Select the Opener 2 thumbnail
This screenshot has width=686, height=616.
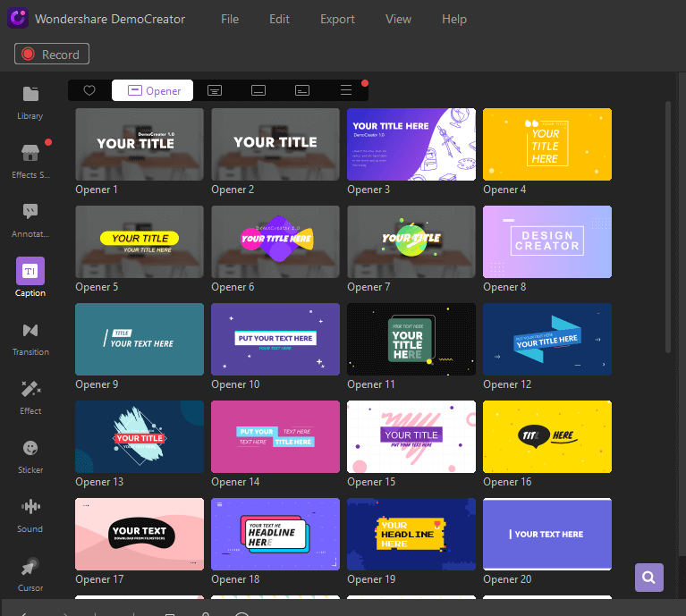[275, 144]
